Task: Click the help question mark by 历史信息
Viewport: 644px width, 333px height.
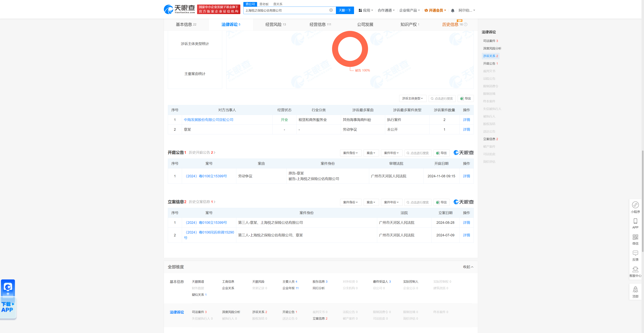Action: [x=466, y=24]
